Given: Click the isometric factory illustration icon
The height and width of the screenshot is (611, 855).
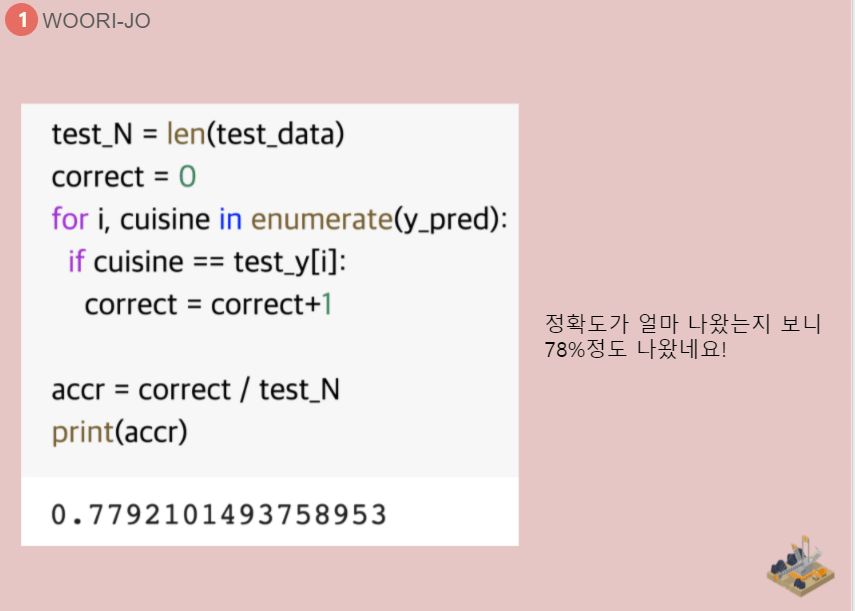Looking at the screenshot, I should click(801, 566).
